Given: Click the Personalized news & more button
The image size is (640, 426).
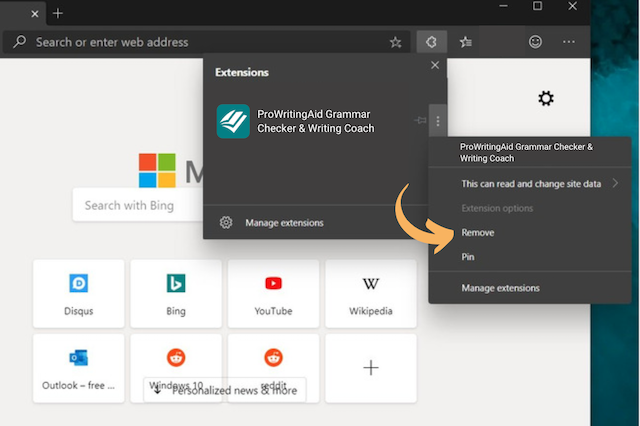Looking at the screenshot, I should (225, 390).
